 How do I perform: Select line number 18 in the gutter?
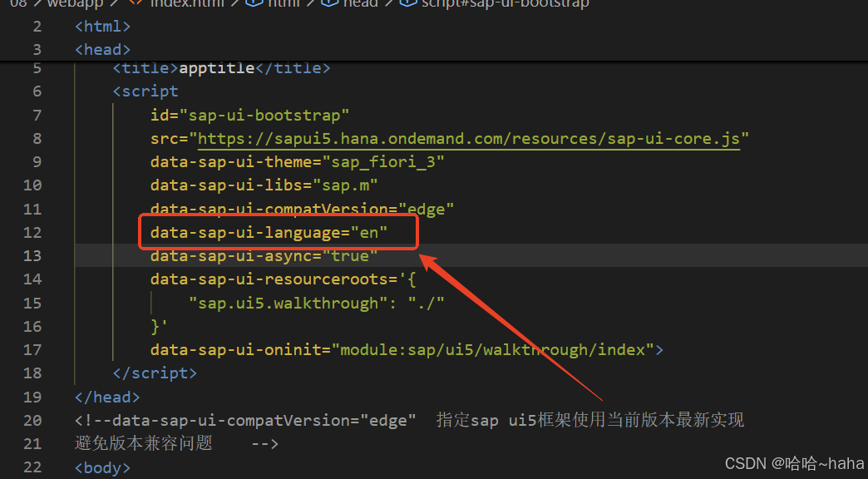pyautogui.click(x=32, y=373)
